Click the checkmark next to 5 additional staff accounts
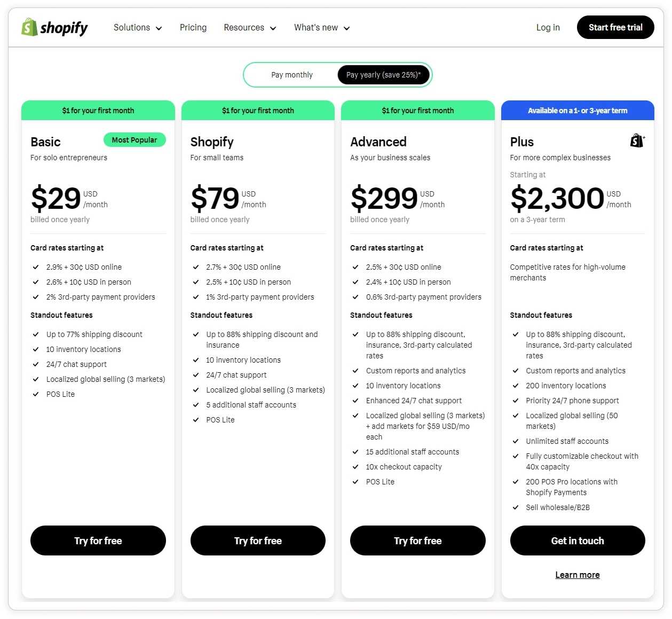 (196, 405)
